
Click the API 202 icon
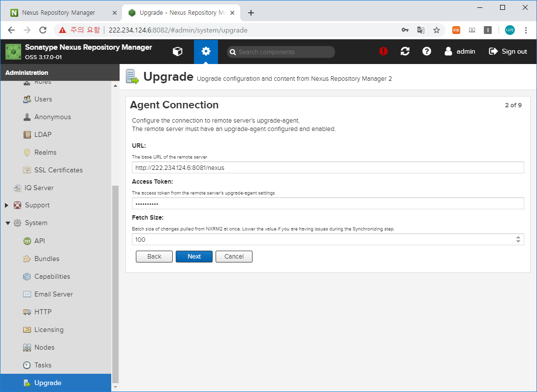27,241
